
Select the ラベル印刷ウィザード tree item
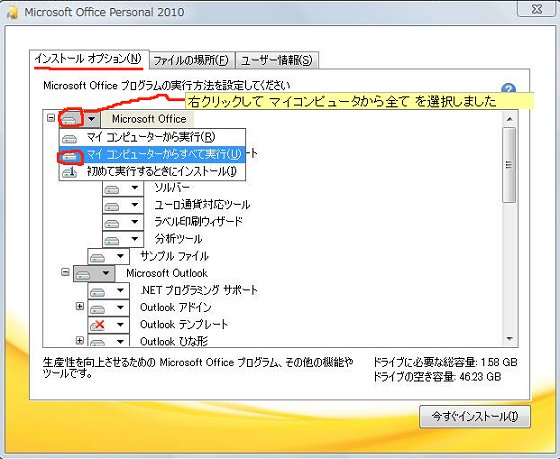click(x=198, y=222)
